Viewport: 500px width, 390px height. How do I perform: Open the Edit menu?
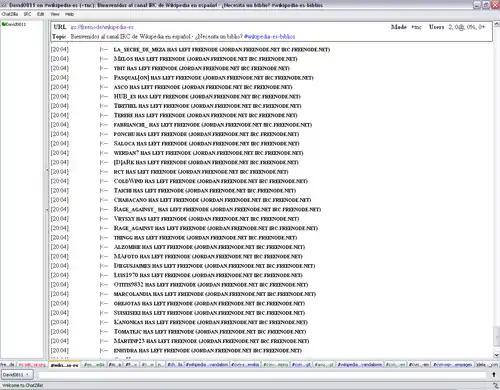click(40, 14)
